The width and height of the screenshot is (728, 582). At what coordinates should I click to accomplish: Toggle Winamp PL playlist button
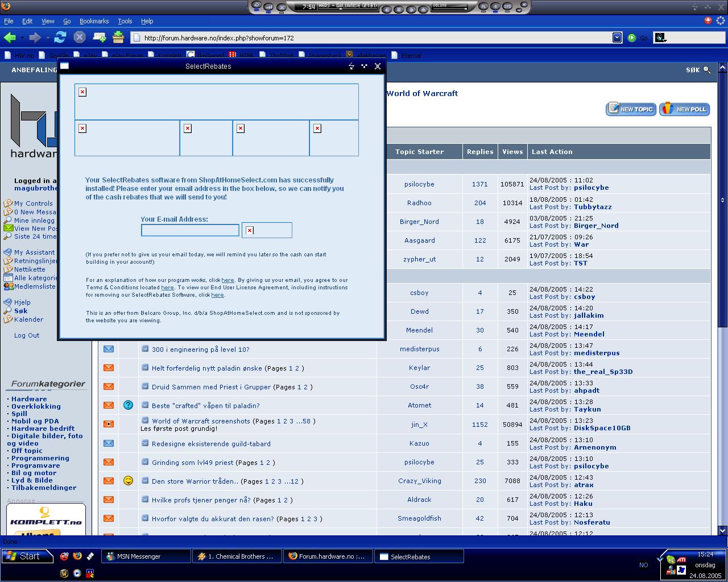(x=484, y=6)
